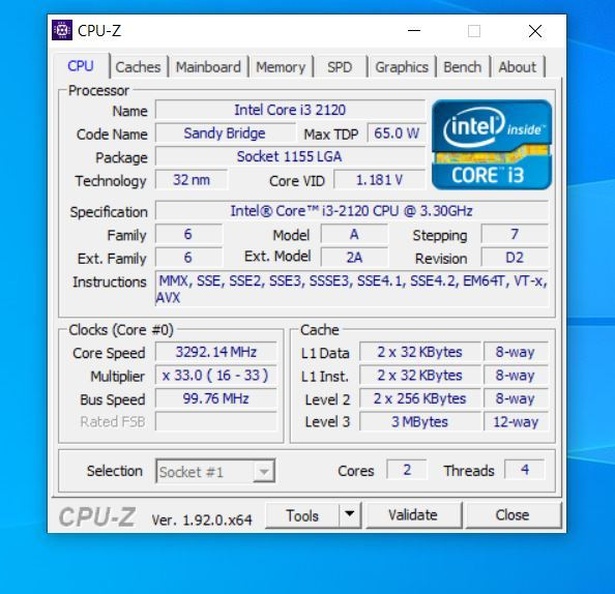Click the processor name Intel Core i3 2120
Screen dimensions: 615x594
coord(290,110)
